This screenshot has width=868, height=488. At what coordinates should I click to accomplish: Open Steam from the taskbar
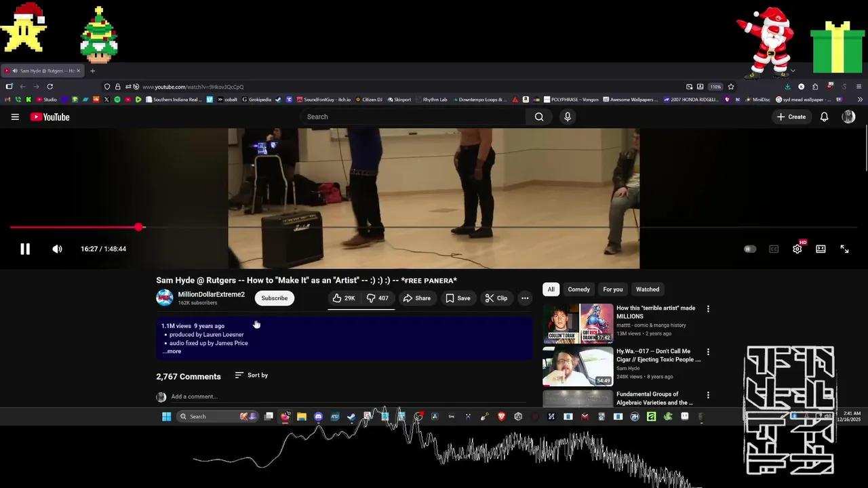coord(351,417)
